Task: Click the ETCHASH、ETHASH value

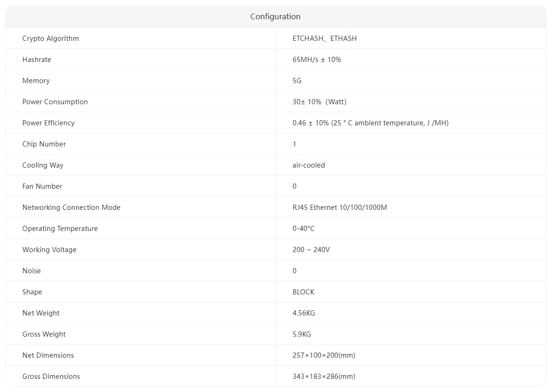Action: (324, 38)
